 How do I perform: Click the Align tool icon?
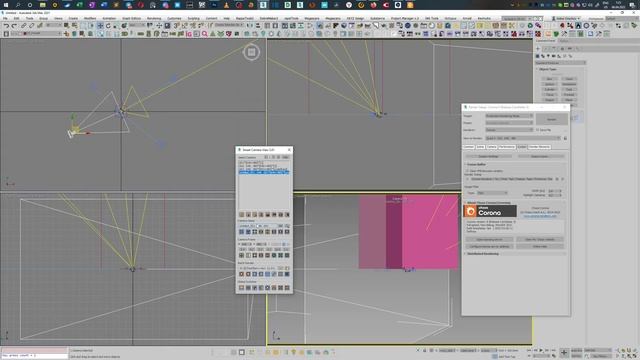coord(258,26)
